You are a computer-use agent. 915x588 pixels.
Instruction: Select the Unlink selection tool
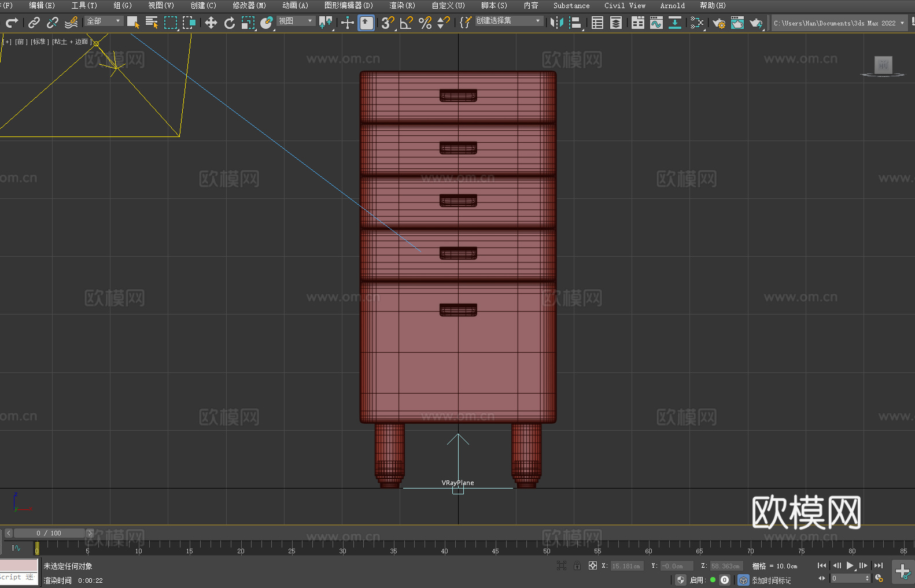[x=53, y=23]
